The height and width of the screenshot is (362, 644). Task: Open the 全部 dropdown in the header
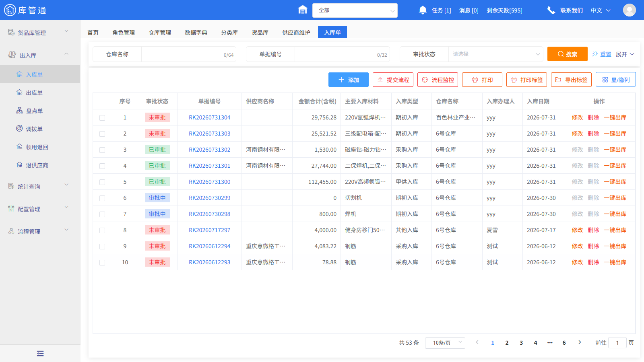coord(355,10)
